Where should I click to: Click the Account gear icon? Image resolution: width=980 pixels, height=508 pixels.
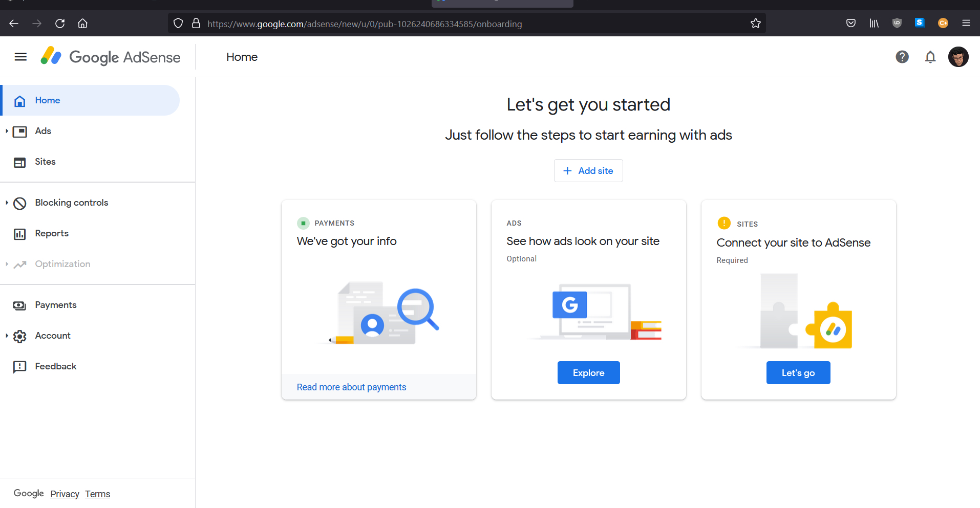click(x=20, y=336)
